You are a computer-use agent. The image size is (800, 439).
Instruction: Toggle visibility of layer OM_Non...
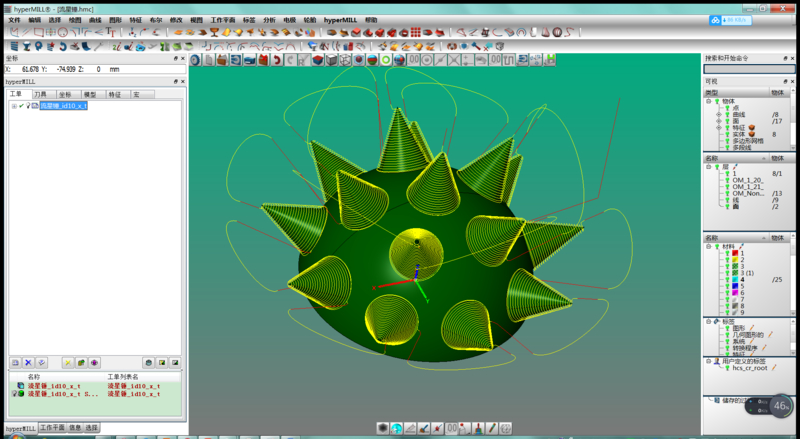[727, 193]
